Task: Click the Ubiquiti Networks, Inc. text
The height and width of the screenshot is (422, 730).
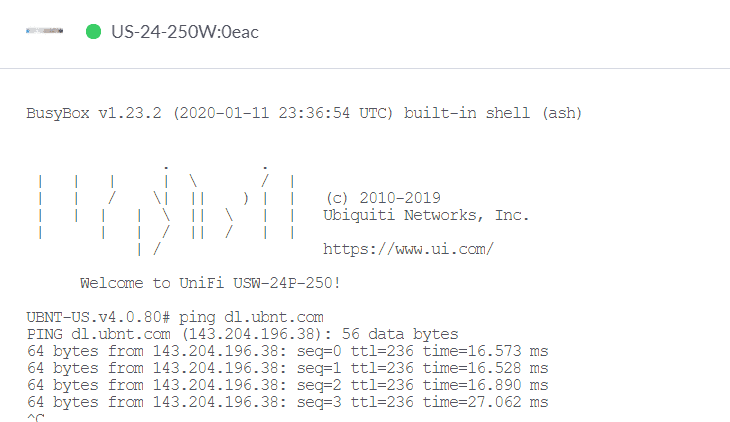Action: coord(426,215)
